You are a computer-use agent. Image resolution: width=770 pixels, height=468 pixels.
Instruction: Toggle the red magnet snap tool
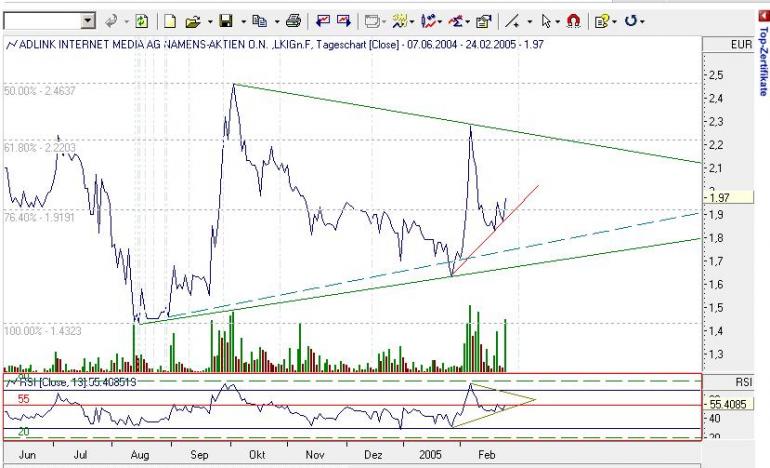[x=573, y=21]
